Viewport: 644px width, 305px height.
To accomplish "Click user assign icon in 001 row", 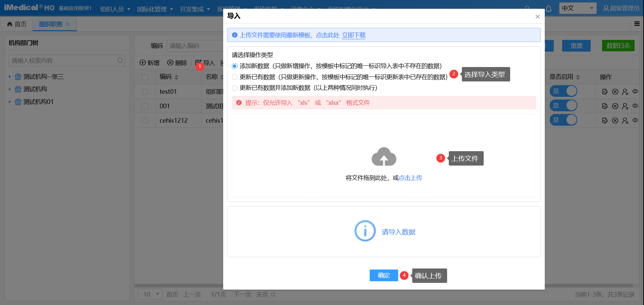I will point(625,106).
